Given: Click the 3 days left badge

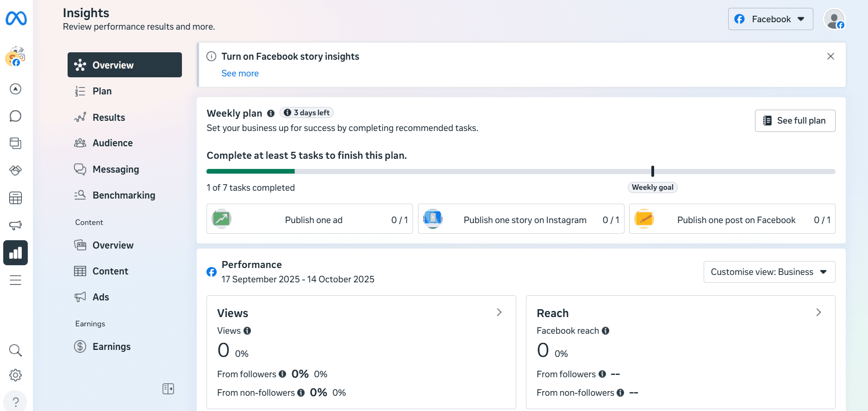Looking at the screenshot, I should (x=306, y=113).
